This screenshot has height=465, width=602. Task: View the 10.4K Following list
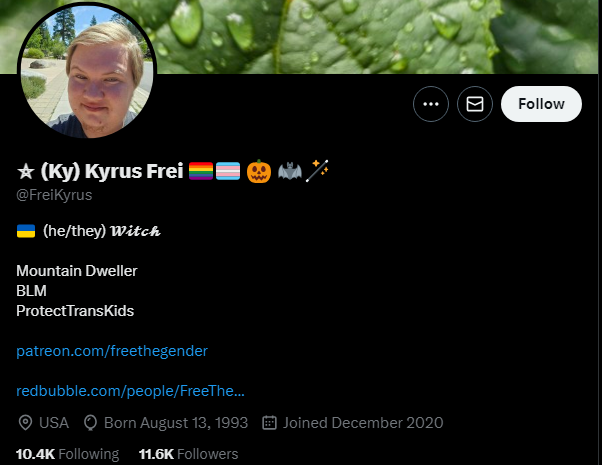[68, 454]
